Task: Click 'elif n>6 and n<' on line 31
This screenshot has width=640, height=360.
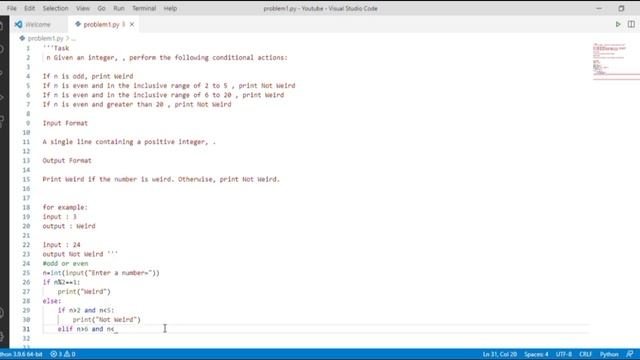Action: pos(86,329)
